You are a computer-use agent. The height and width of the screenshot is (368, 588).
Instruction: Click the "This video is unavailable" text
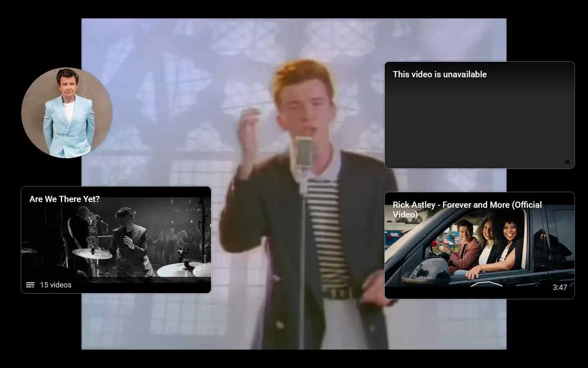[x=440, y=74]
